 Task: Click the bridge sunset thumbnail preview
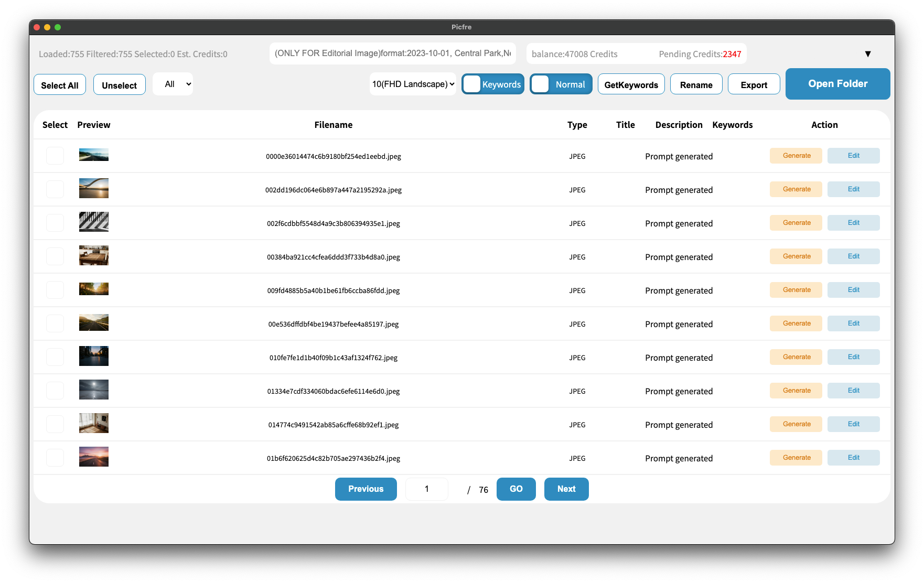[x=94, y=188]
